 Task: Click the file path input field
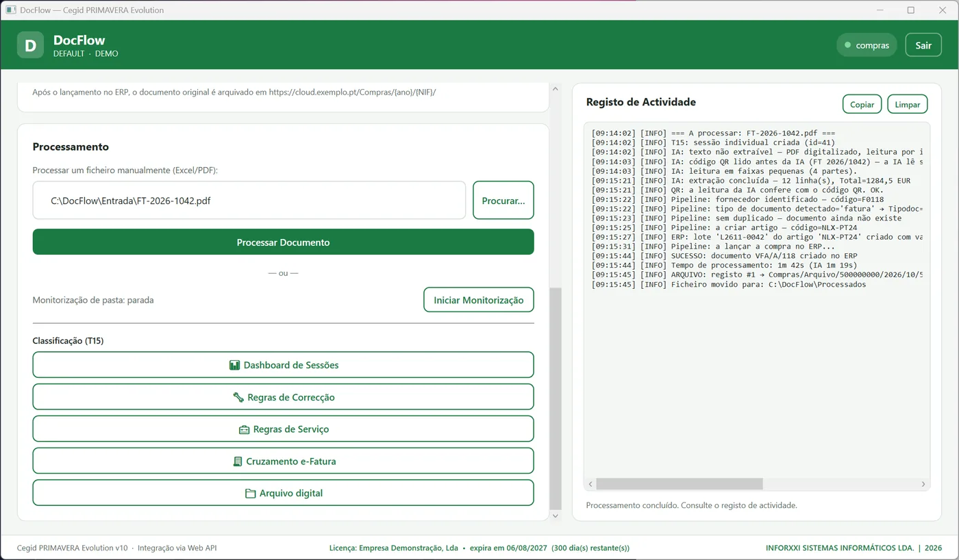249,201
